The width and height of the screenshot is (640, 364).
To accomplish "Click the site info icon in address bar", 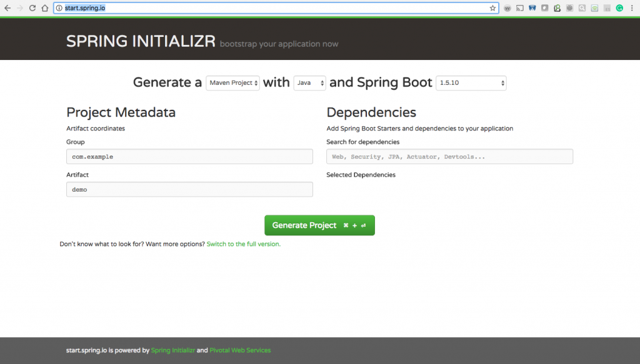I will pyautogui.click(x=59, y=8).
